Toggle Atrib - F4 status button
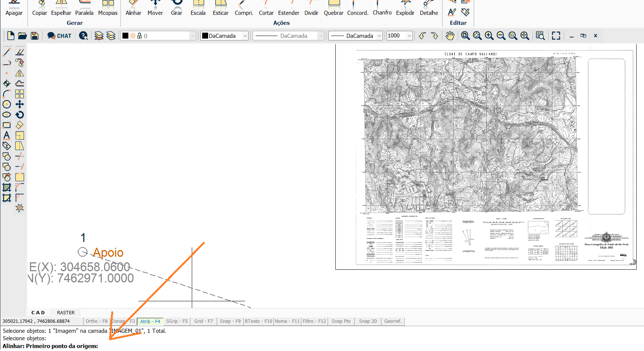The width and height of the screenshot is (644, 351). coord(150,321)
